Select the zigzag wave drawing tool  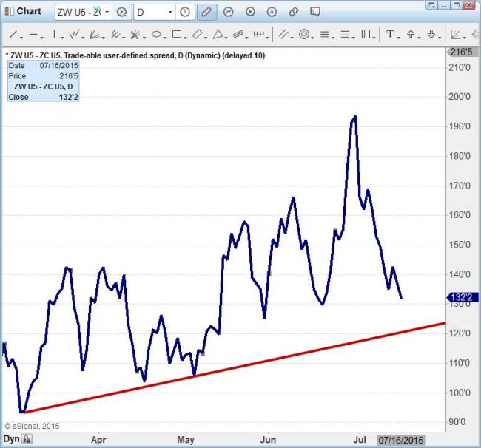[74, 34]
